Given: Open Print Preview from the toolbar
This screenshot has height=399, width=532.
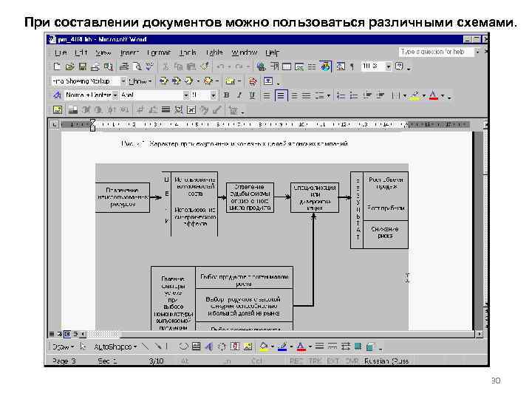Looking at the screenshot, I should pyautogui.click(x=137, y=66).
